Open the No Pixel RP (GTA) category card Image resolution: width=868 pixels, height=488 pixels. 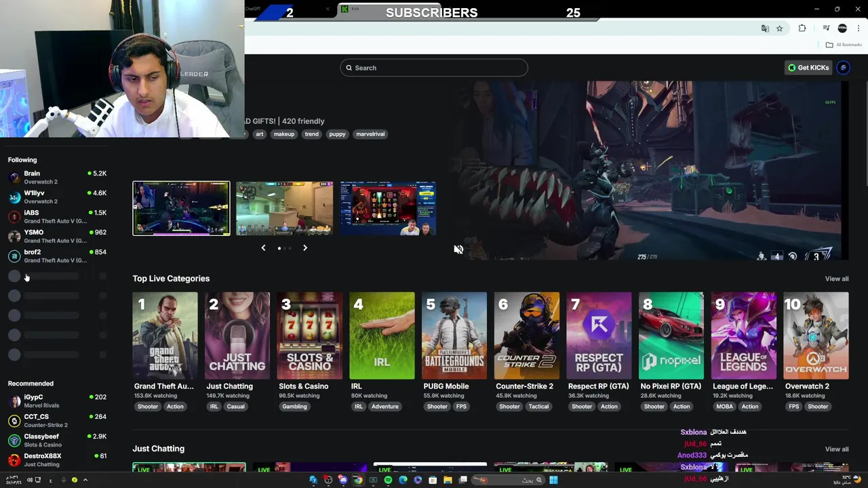coord(671,335)
